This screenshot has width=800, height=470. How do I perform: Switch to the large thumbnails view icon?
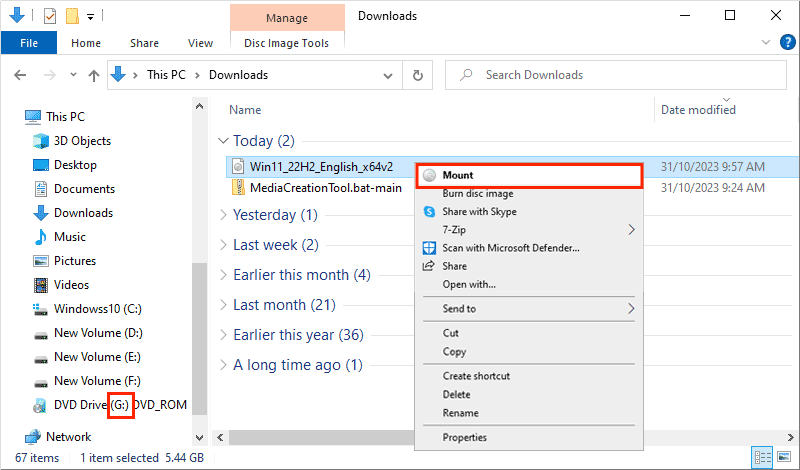(x=784, y=457)
